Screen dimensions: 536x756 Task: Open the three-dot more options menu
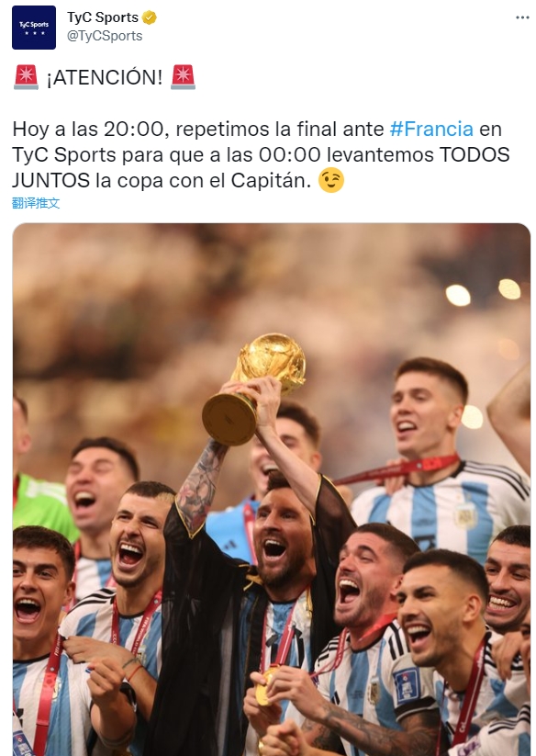[522, 17]
